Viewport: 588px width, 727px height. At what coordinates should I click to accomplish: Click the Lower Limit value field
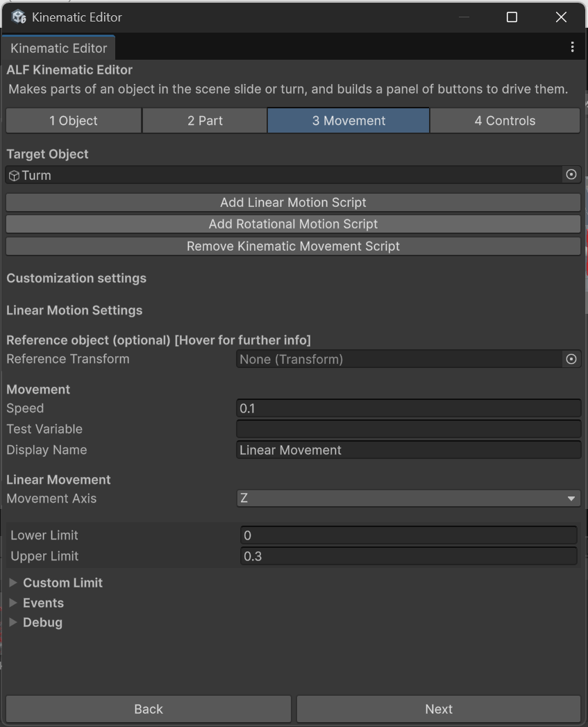pos(408,535)
